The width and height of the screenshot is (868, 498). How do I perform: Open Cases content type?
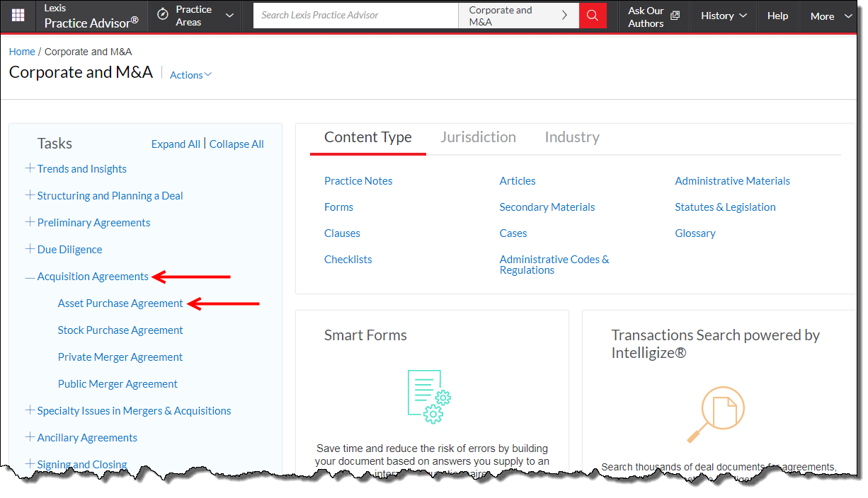(x=513, y=233)
